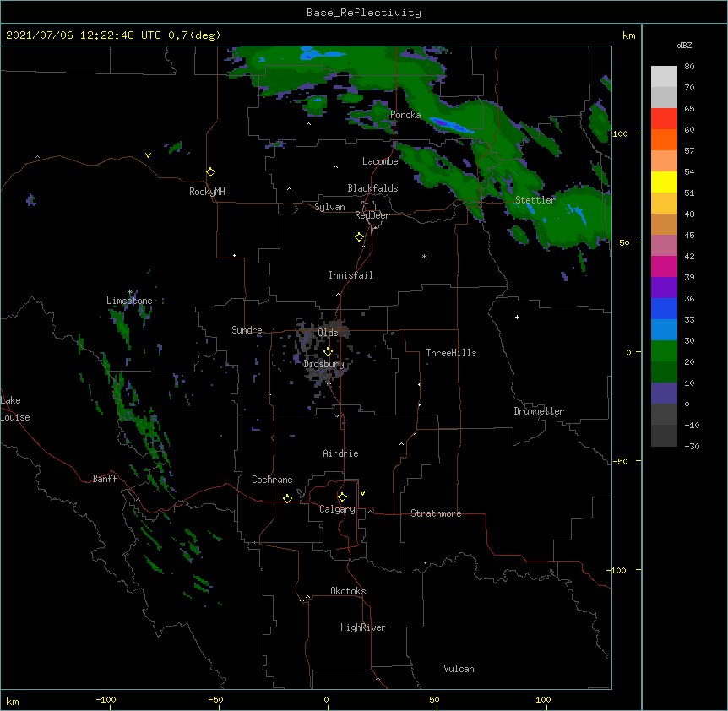
Task: Click the ThreeHills city label
Action: click(x=451, y=353)
